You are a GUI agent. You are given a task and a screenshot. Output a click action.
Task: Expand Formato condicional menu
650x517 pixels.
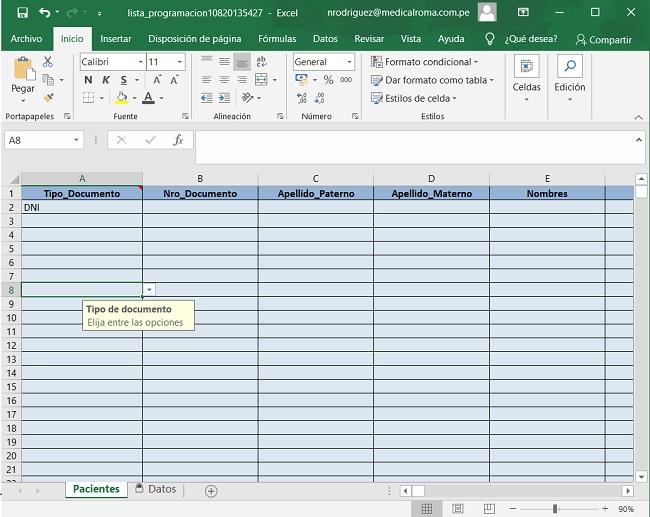(424, 62)
